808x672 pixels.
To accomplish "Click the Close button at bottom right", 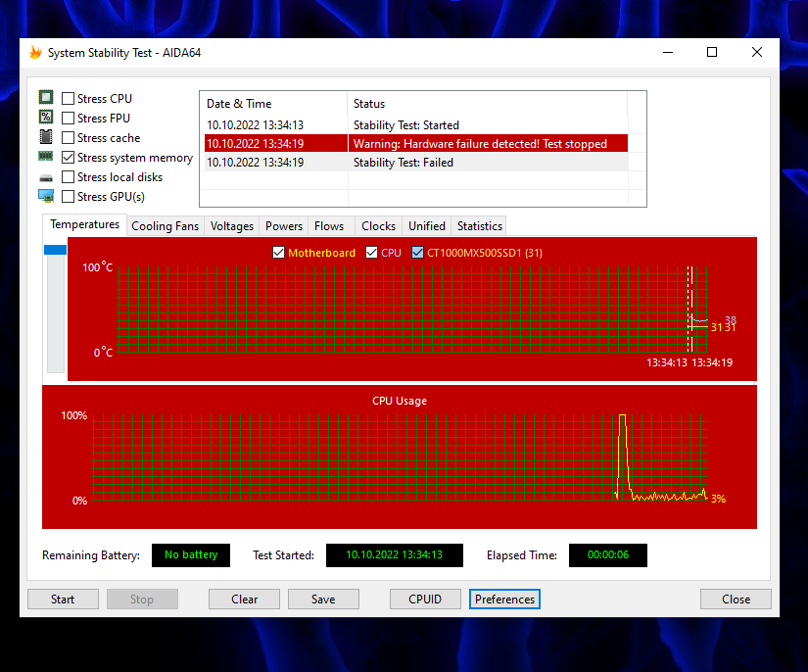I will pos(736,600).
